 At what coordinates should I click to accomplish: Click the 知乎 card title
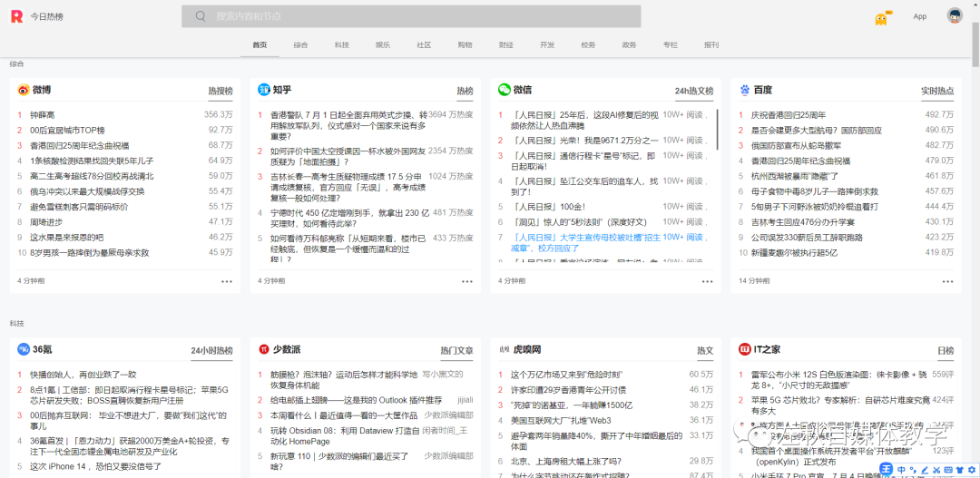pyautogui.click(x=282, y=90)
